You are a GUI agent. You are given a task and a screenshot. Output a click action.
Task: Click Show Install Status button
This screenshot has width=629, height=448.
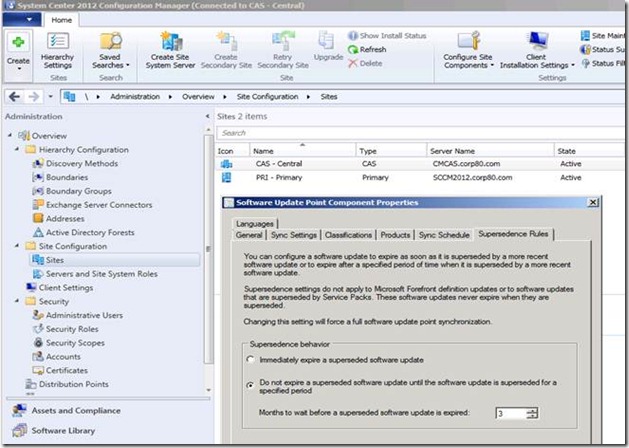(x=387, y=36)
